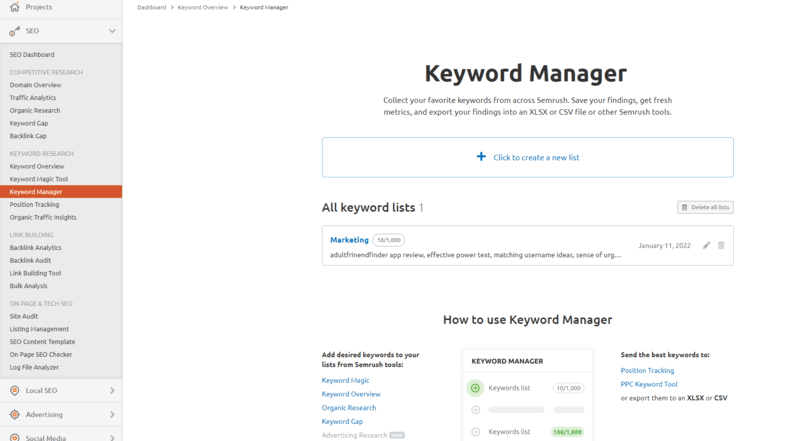This screenshot has width=800, height=441.
Task: Open Backlink Audit
Action: [x=30, y=260]
